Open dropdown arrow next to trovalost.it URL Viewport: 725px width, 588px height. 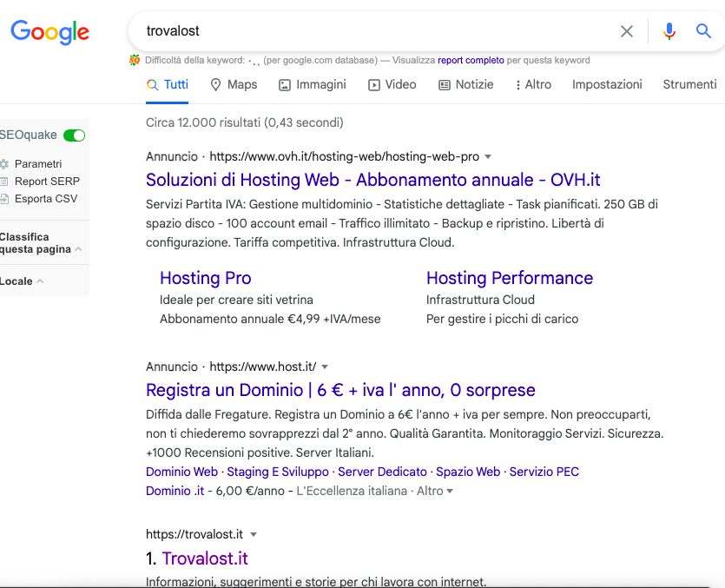254,534
